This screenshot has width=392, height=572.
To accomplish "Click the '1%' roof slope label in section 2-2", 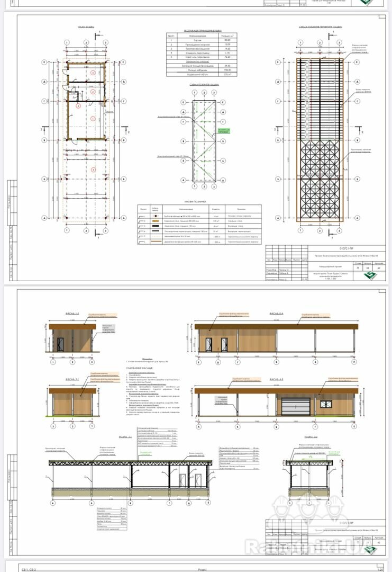I will click(x=310, y=457).
